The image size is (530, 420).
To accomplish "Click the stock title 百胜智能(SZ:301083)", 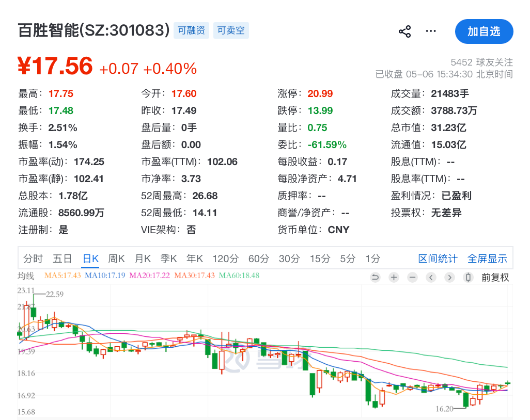I will click(x=93, y=30).
